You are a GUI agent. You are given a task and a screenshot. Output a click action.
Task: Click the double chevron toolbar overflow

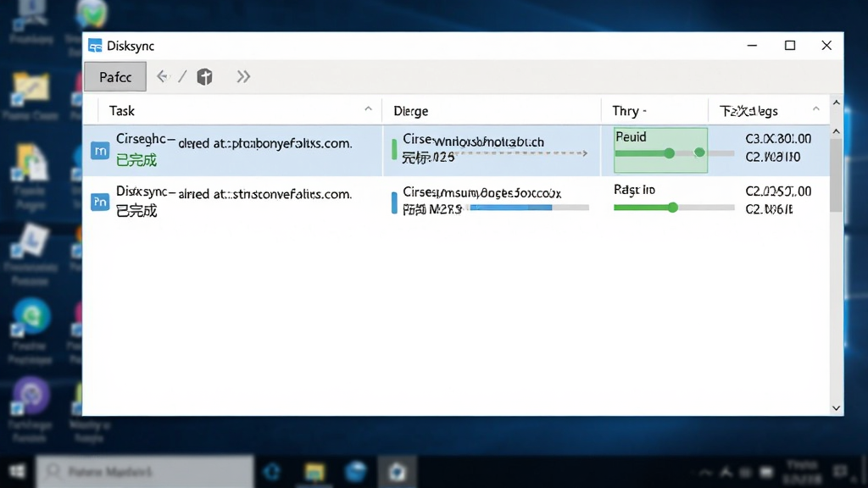pos(243,76)
